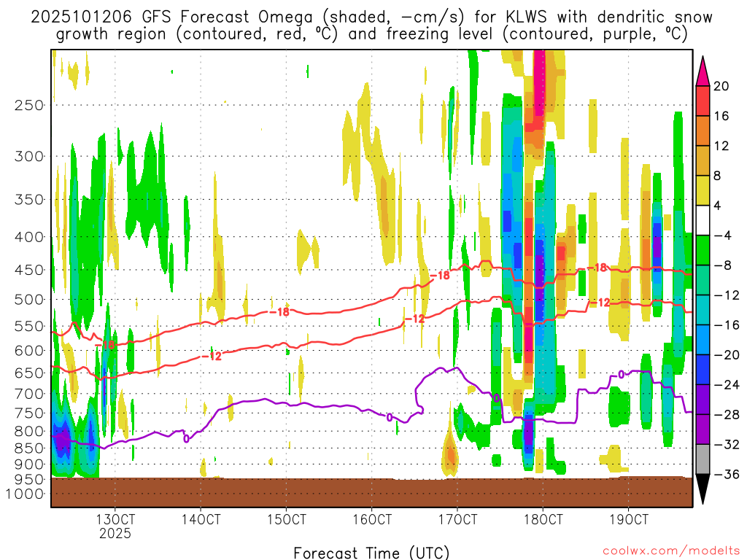This screenshot has width=747, height=560.
Task: Select the pink arrow atop the color bar
Action: 703,70
